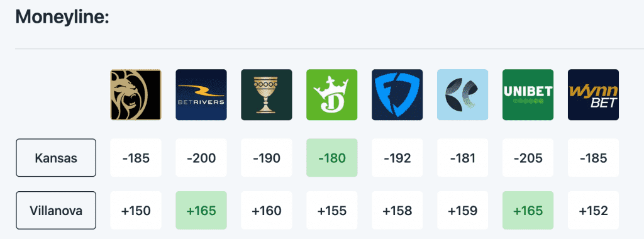The width and height of the screenshot is (644, 239).
Task: Click the light blue sportsbook logo
Action: [x=462, y=95]
